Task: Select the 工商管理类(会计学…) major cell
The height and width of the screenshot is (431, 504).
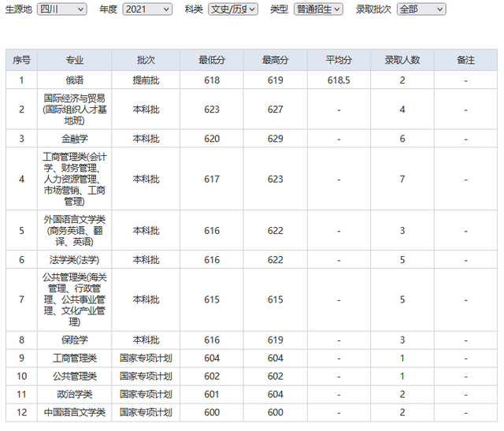Action: coord(75,179)
